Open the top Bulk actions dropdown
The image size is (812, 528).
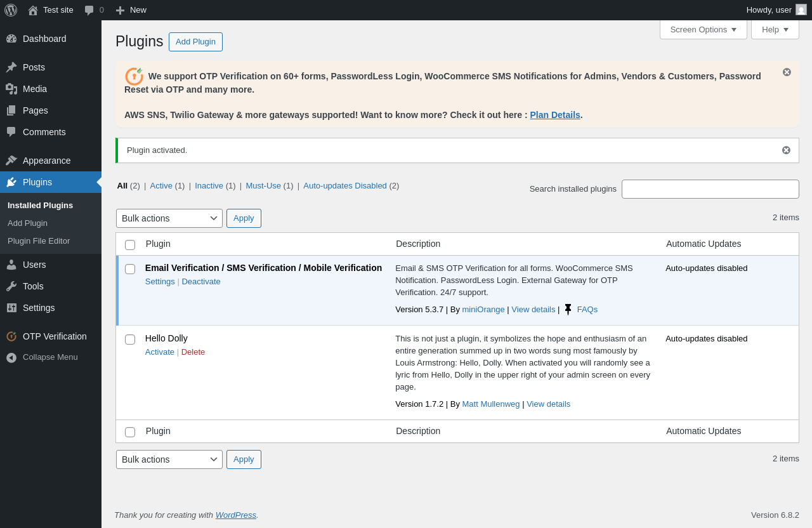[169, 218]
